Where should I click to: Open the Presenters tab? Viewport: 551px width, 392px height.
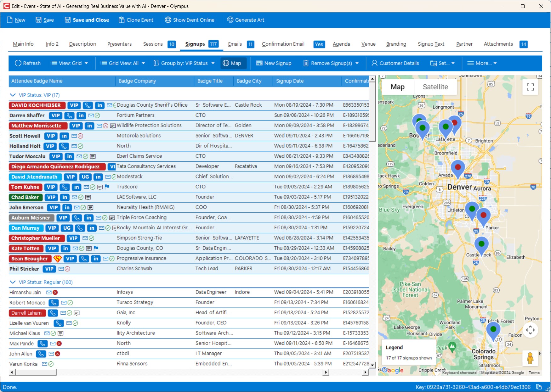(x=119, y=44)
